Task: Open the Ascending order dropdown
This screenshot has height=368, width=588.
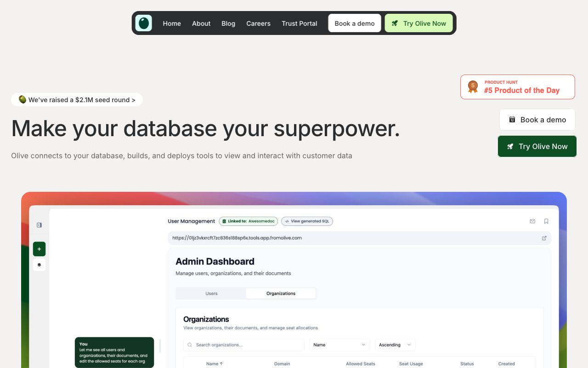Action: coord(395,345)
